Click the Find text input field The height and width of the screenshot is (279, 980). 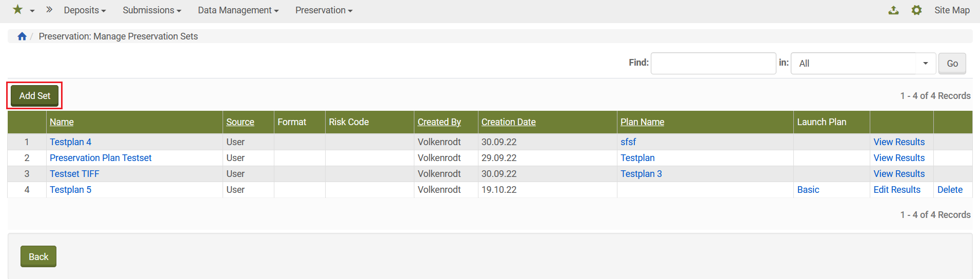point(713,64)
